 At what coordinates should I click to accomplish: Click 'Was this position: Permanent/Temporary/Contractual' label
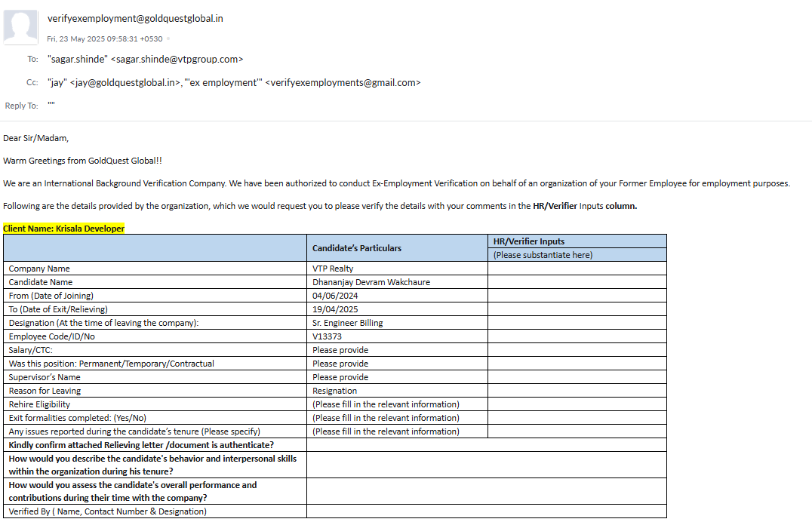pos(112,364)
